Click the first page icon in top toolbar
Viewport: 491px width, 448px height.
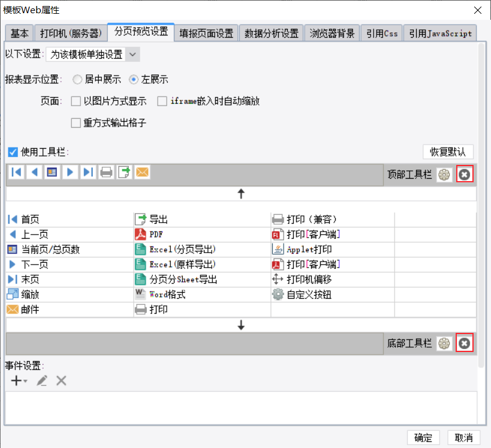click(x=16, y=172)
